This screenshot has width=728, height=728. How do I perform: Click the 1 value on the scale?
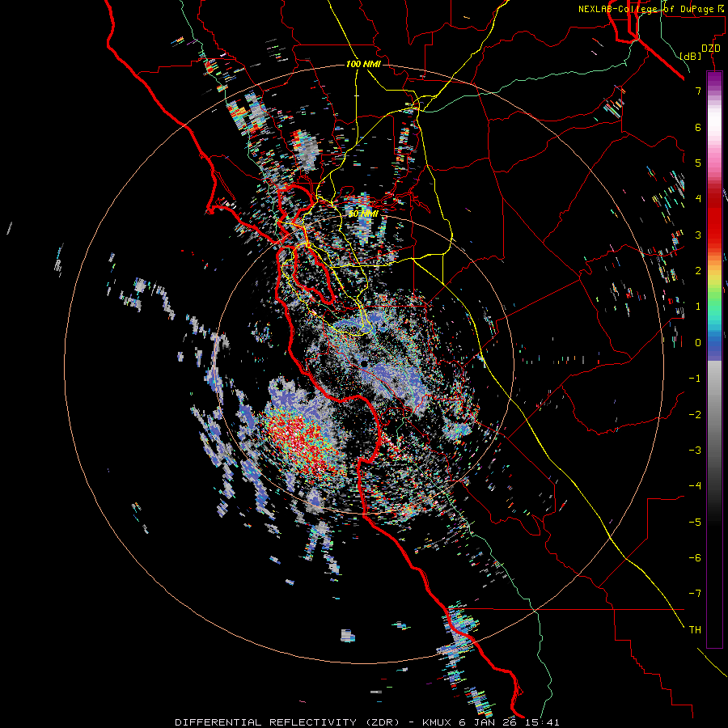(x=698, y=306)
